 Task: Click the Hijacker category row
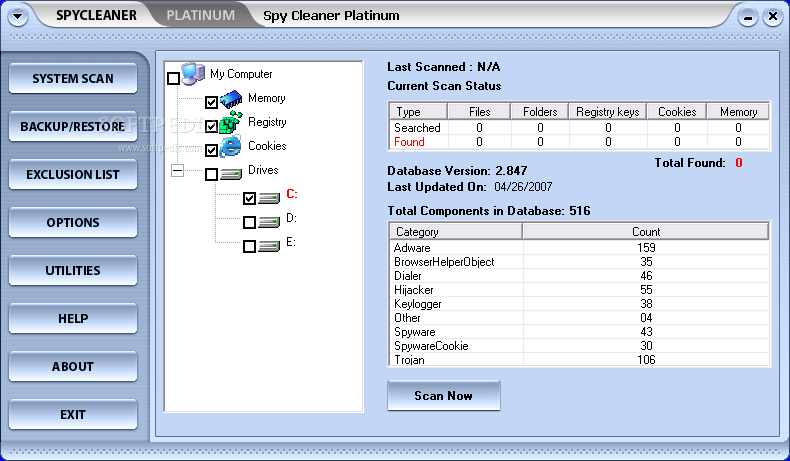(x=579, y=290)
